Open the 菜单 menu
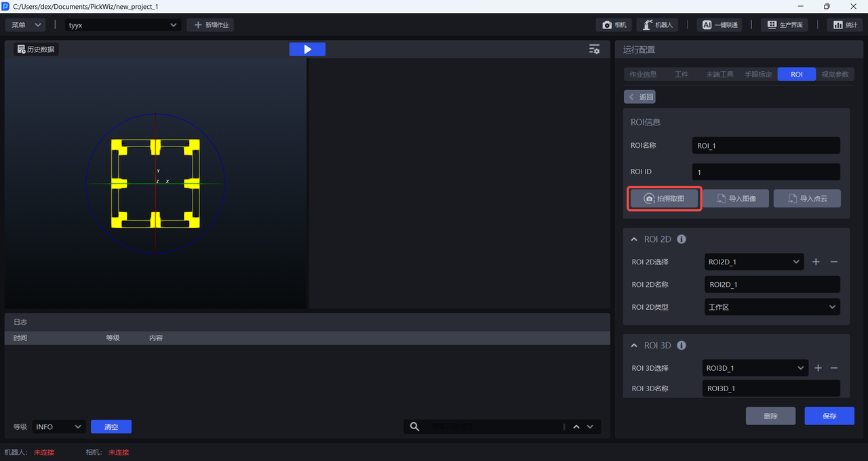The height and width of the screenshot is (461, 868). (x=26, y=25)
